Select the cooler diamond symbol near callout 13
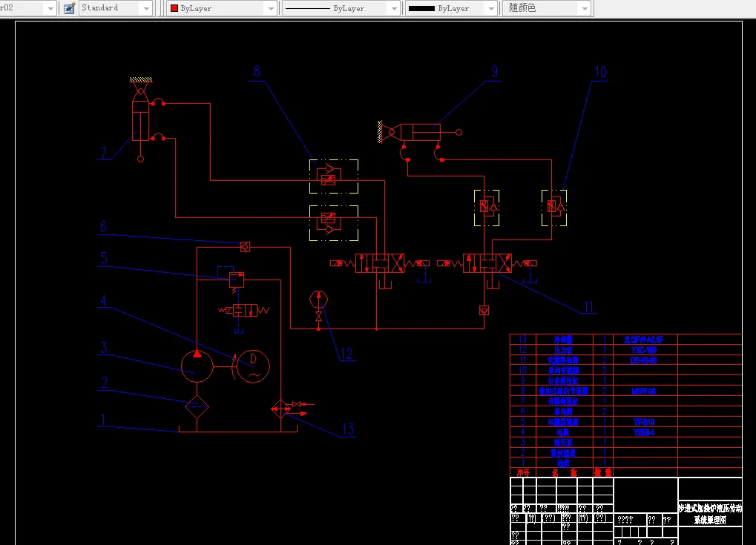Screen dimensions: 756x545 pos(281,409)
